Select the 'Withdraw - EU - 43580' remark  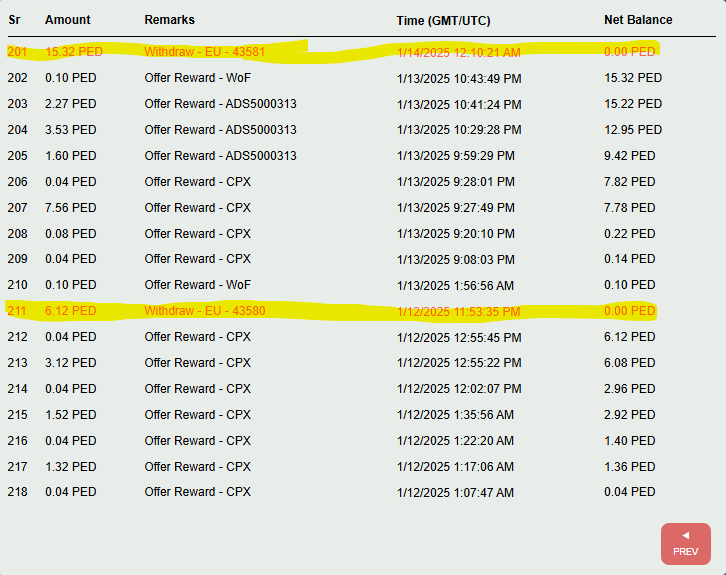tap(205, 311)
